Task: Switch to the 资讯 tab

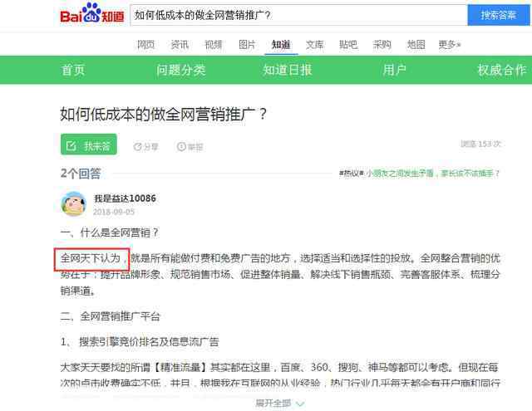Action: tap(180, 44)
